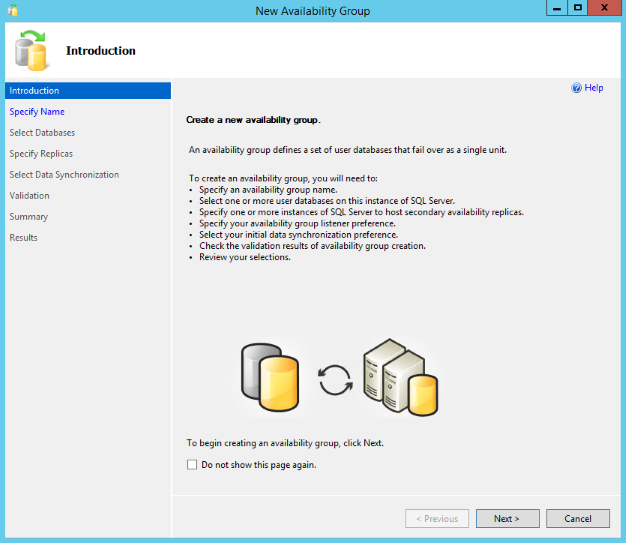Image resolution: width=626 pixels, height=543 pixels.
Task: Click the Help question mark icon
Action: pyautogui.click(x=576, y=88)
